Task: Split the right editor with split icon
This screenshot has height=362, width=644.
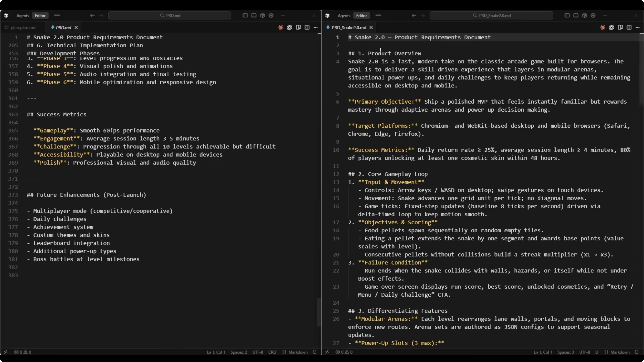Action: click(x=629, y=27)
